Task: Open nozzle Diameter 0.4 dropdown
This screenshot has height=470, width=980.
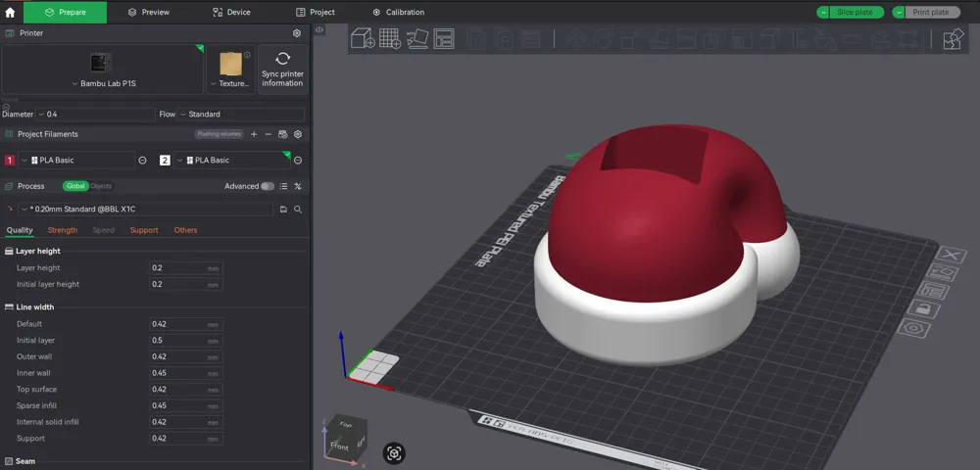Action: tap(95, 115)
